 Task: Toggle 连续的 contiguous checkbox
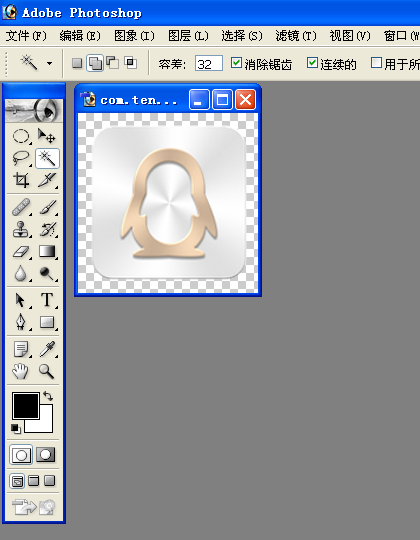(x=312, y=63)
